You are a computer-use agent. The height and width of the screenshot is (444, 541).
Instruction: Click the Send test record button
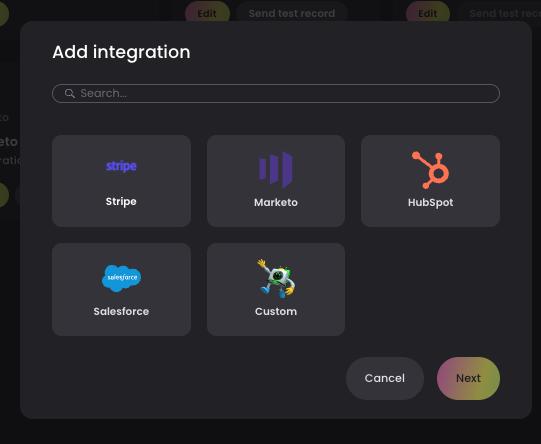(x=292, y=13)
